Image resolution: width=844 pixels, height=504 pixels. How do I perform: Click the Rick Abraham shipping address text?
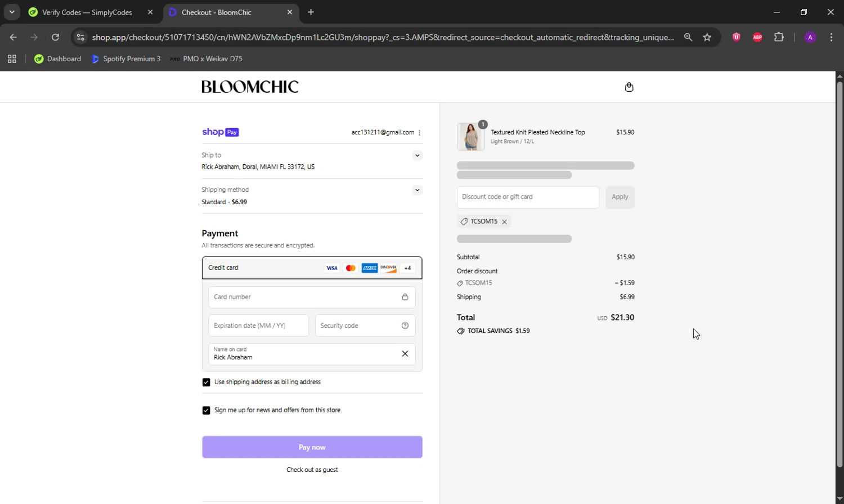point(258,167)
